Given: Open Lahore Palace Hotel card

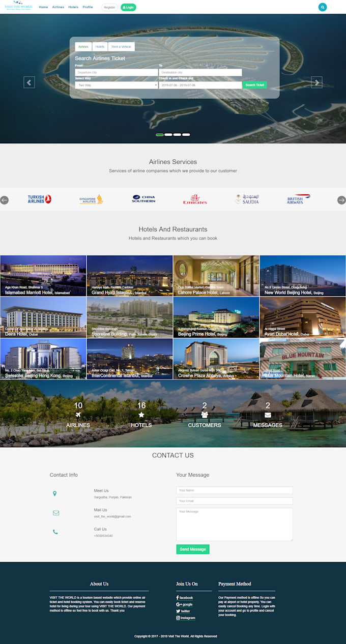Looking at the screenshot, I should [x=216, y=276].
